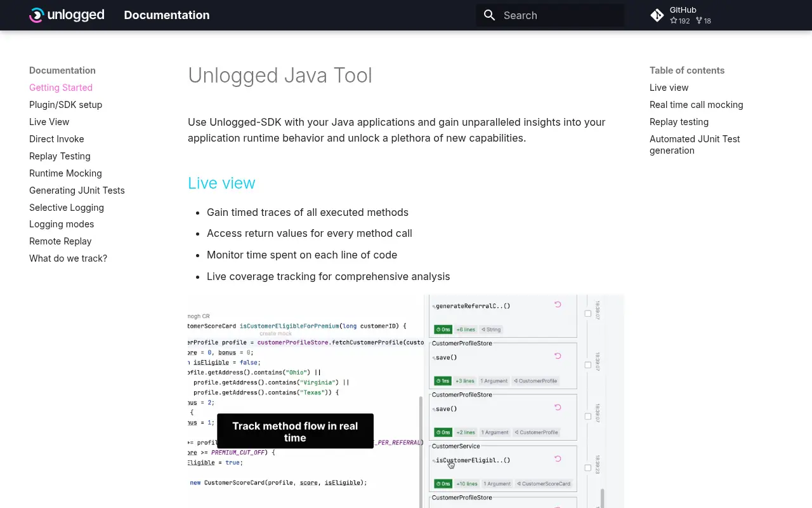This screenshot has width=812, height=508.
Task: Open Live View sidebar page
Action: click(x=49, y=122)
